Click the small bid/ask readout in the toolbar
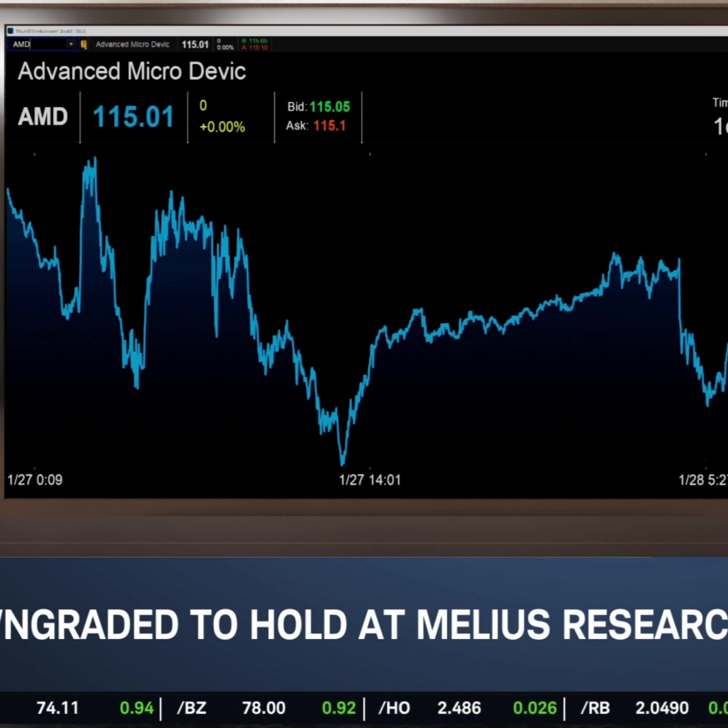This screenshot has height=728, width=728. [x=255, y=44]
